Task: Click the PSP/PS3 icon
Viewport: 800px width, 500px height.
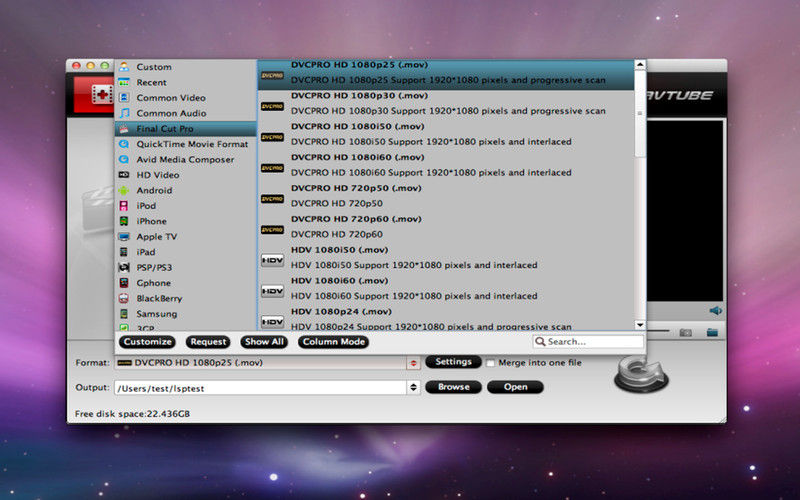Action: click(124, 267)
